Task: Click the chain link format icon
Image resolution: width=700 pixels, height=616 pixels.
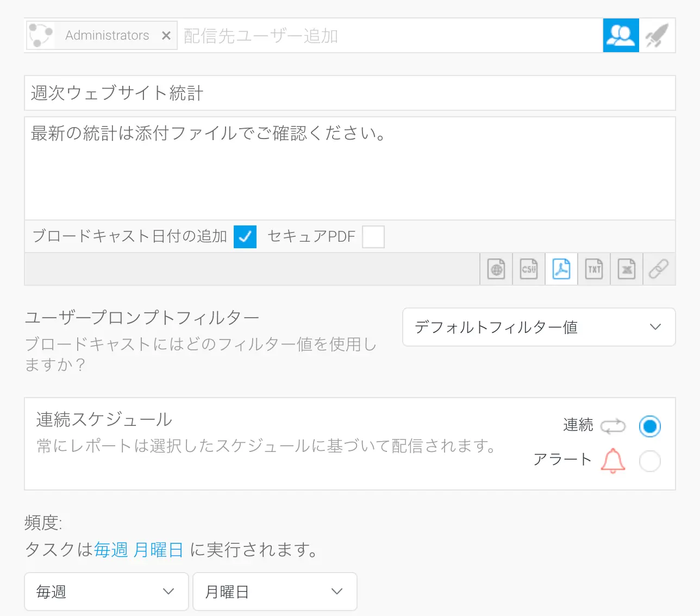Action: point(659,269)
